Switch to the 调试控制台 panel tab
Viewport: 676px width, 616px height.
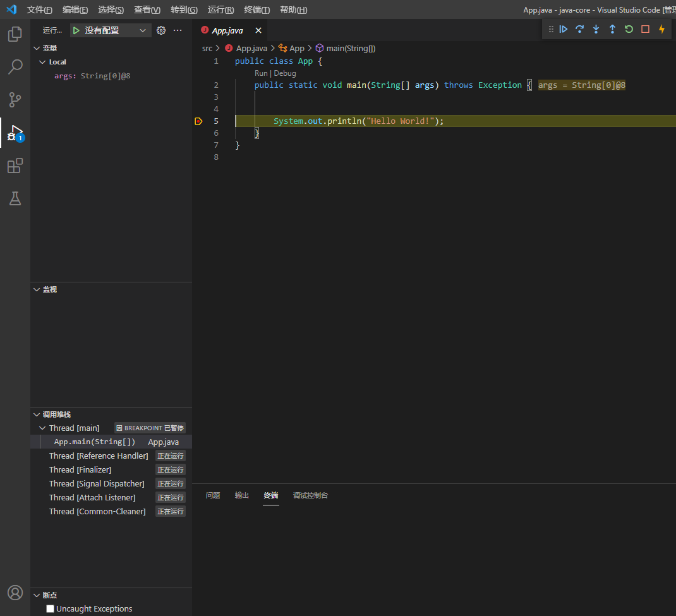pos(310,496)
